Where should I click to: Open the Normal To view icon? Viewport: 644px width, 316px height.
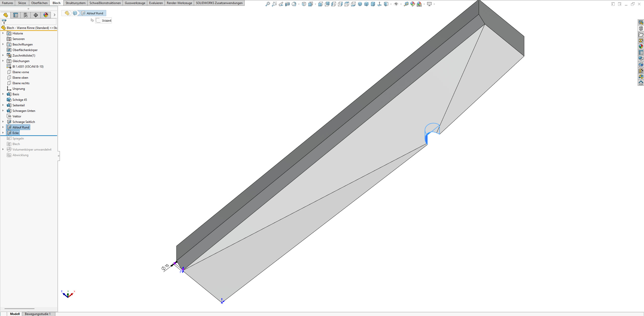[x=380, y=4]
